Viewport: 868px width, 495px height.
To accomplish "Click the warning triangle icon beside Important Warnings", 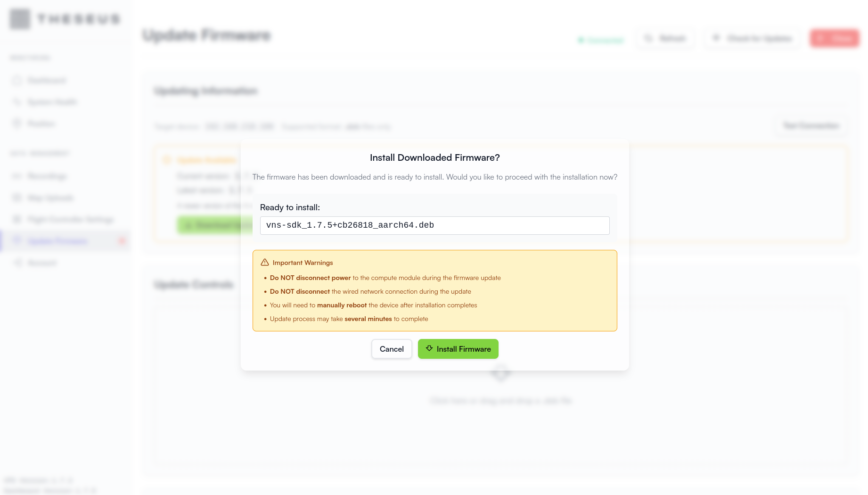I will (265, 263).
